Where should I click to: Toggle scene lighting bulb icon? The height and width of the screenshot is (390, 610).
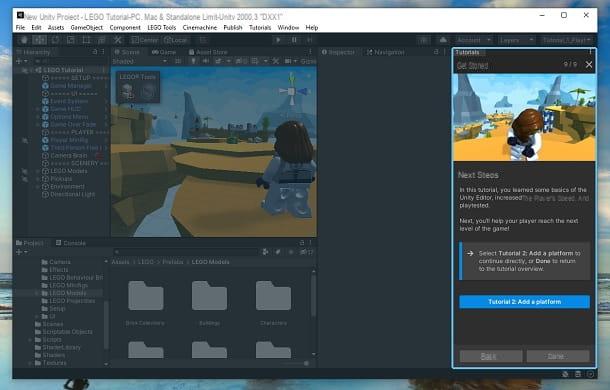pos(193,61)
